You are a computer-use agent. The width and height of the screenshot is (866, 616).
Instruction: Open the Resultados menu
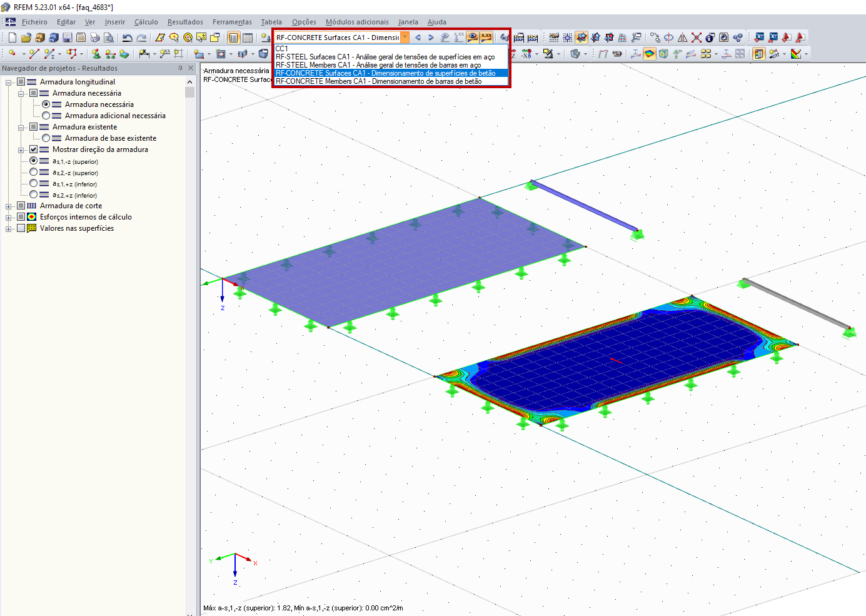pos(185,22)
